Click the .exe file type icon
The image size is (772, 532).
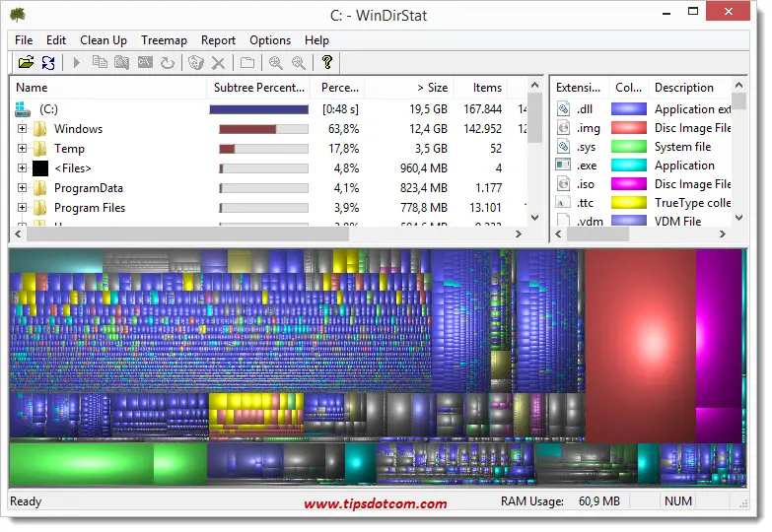563,165
